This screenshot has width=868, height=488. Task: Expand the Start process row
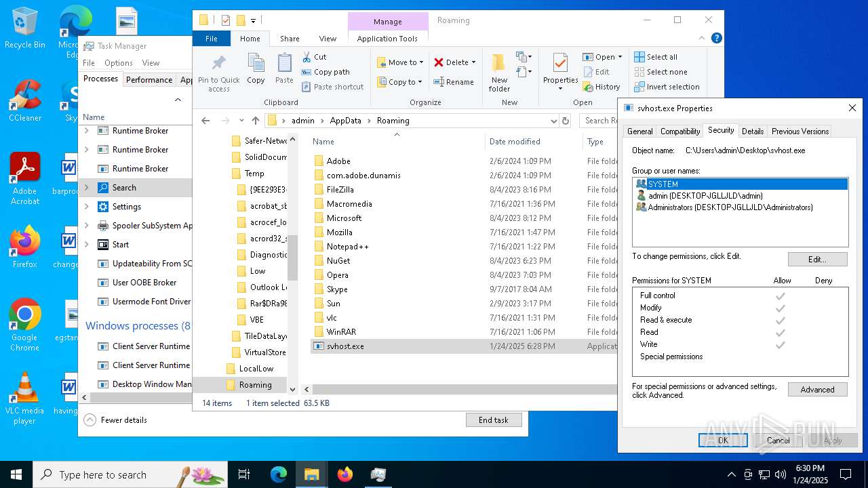click(x=86, y=245)
